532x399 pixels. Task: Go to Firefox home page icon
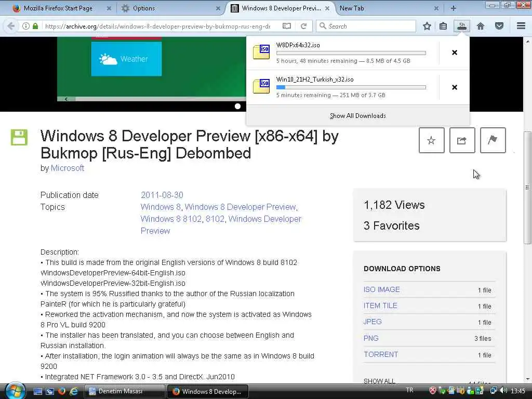(481, 26)
